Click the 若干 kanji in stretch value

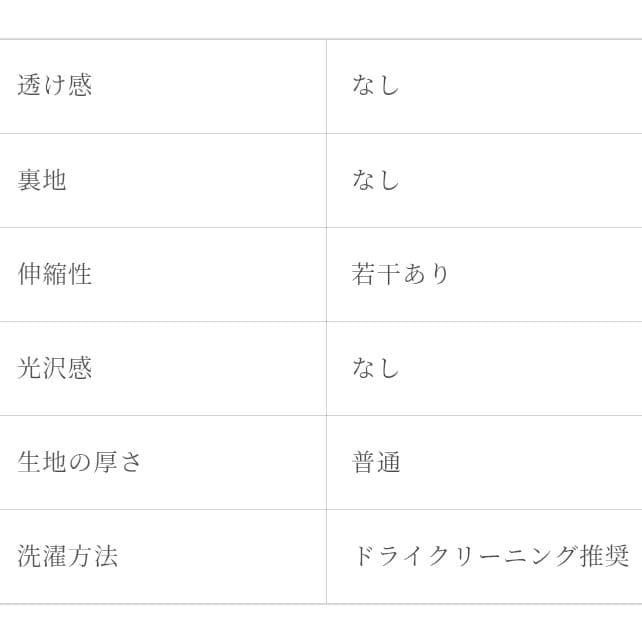pos(376,274)
